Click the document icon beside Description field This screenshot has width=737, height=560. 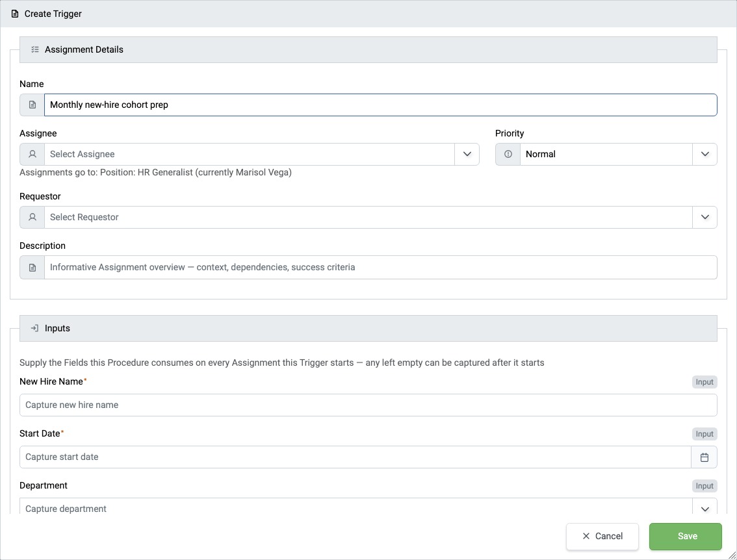click(x=32, y=267)
